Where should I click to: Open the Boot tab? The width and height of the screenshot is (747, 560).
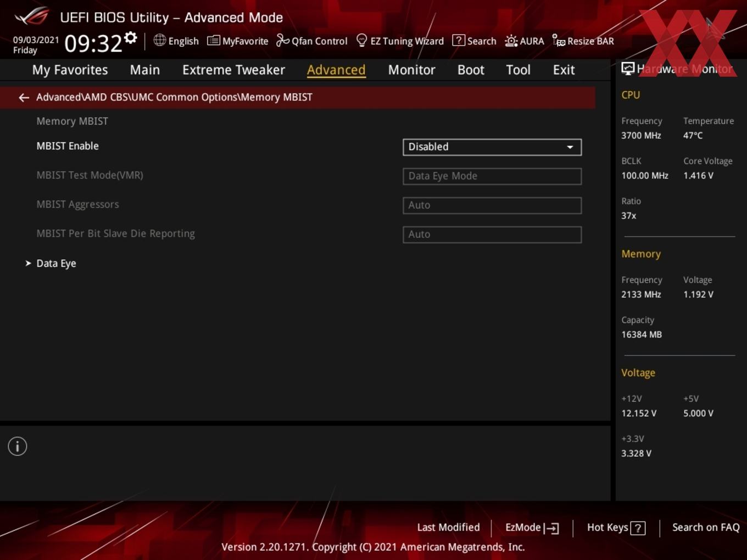pos(471,70)
